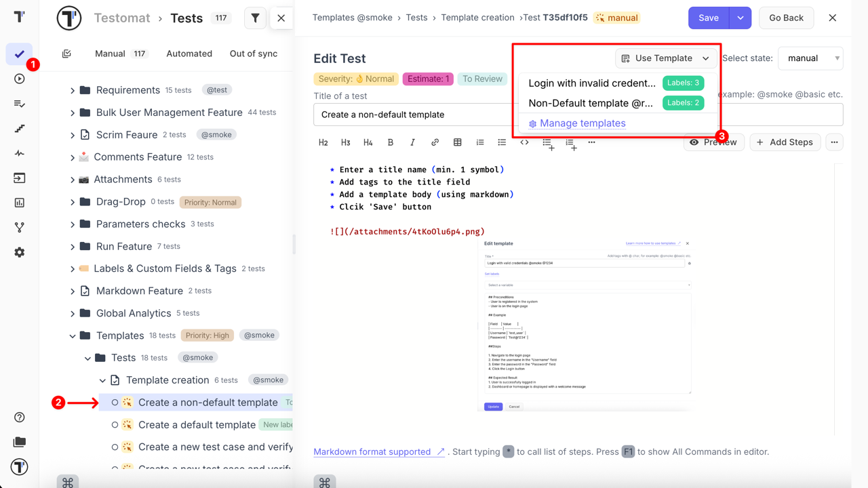The width and height of the screenshot is (868, 488).
Task: Select the manual state radio for current test
Action: (x=810, y=58)
